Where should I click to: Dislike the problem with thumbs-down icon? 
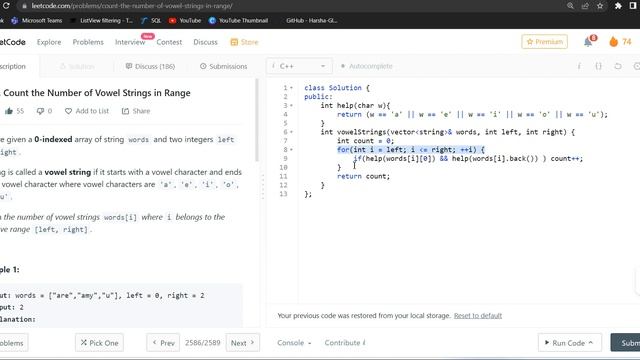pos(40,111)
